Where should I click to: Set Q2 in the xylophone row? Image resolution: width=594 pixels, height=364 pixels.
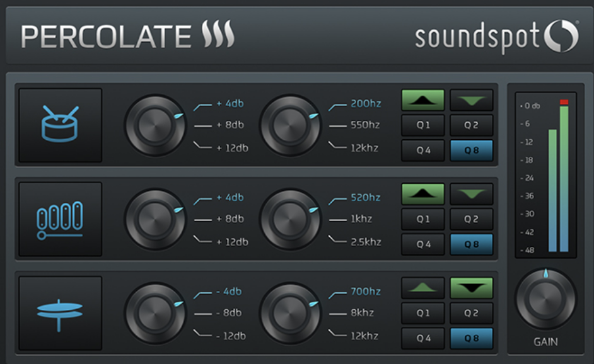pyautogui.click(x=471, y=219)
